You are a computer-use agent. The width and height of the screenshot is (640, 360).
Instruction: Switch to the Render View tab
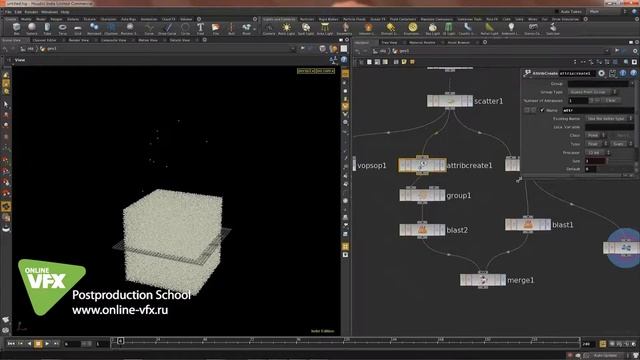pyautogui.click(x=79, y=40)
